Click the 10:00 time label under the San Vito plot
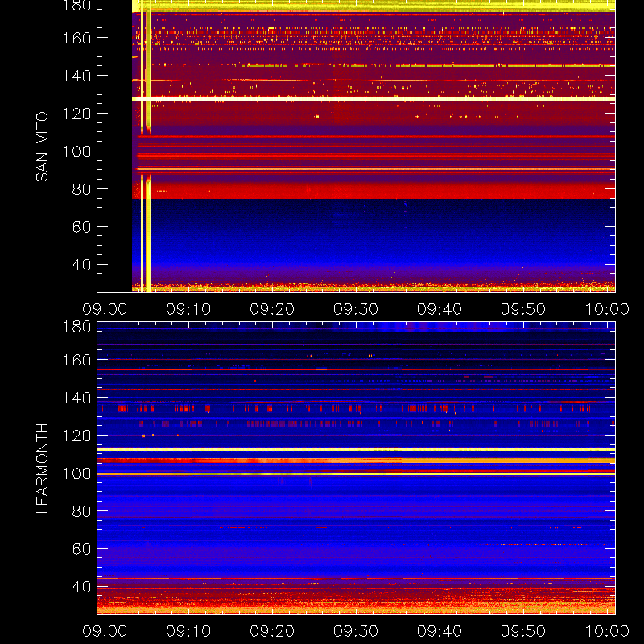Image resolution: width=644 pixels, height=644 pixels. coord(607,309)
